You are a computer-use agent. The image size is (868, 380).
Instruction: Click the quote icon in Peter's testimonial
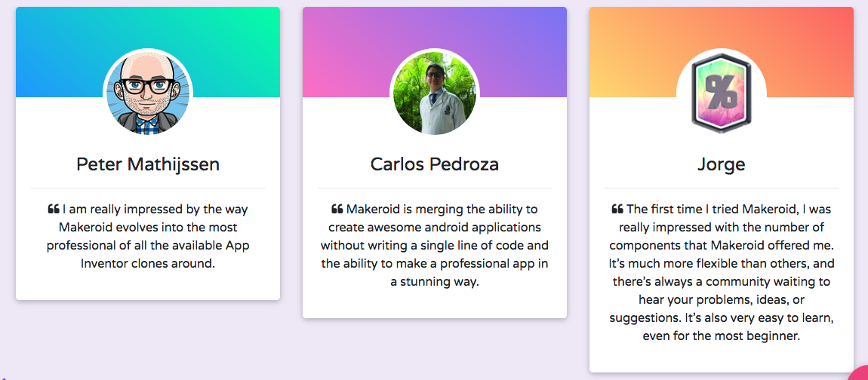pos(54,210)
